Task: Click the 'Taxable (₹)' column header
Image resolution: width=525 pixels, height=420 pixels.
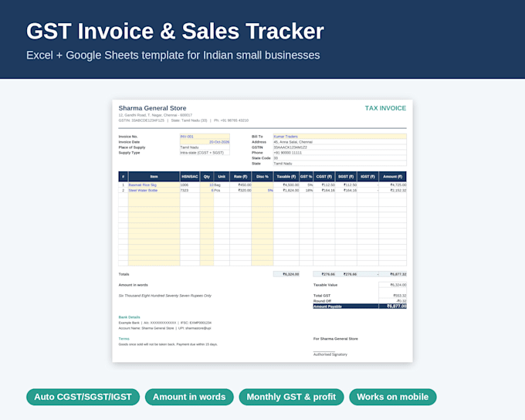Action: (286, 177)
